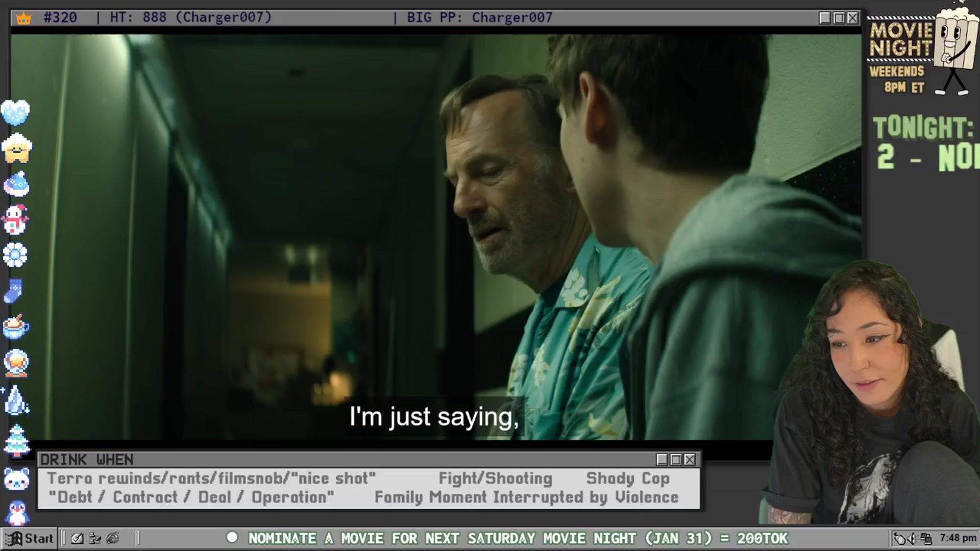
Task: Maximize the DRINK WHEN window
Action: tap(676, 460)
